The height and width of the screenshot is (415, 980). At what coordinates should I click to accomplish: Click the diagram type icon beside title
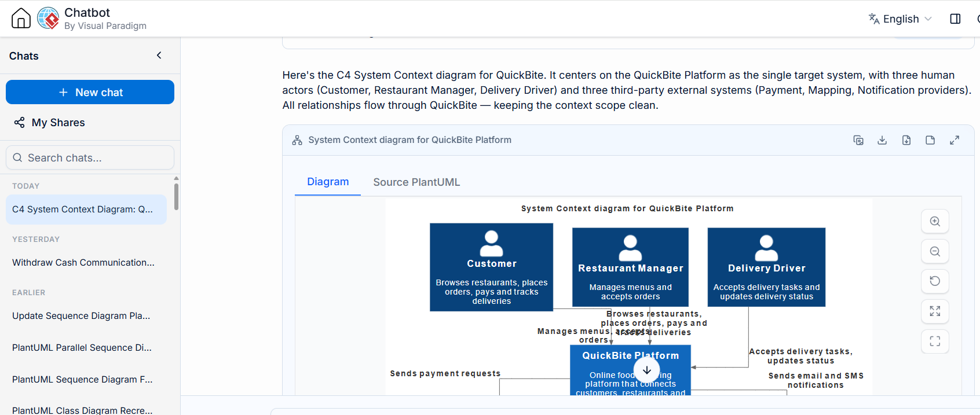(297, 140)
